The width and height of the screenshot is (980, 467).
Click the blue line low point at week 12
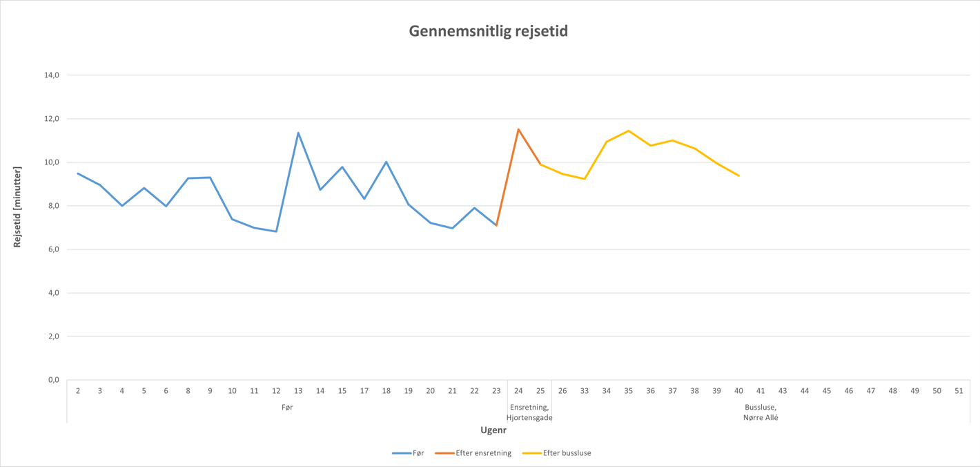[276, 231]
